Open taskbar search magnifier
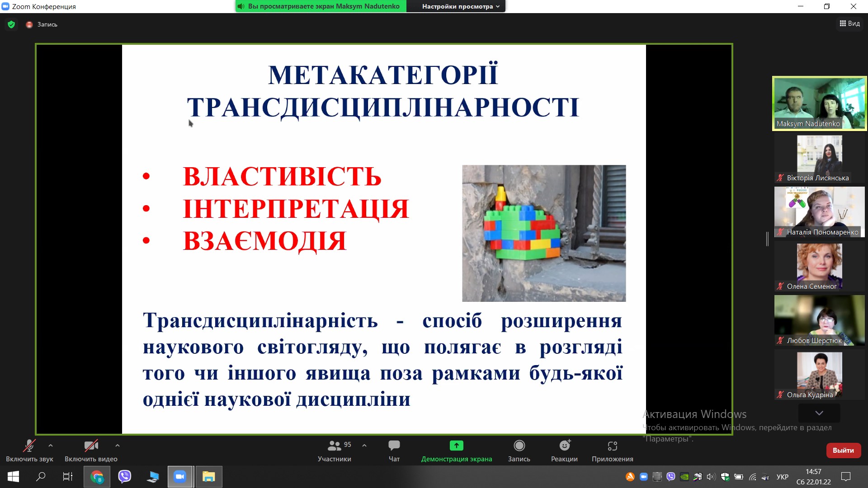The image size is (868, 488). tap(41, 477)
